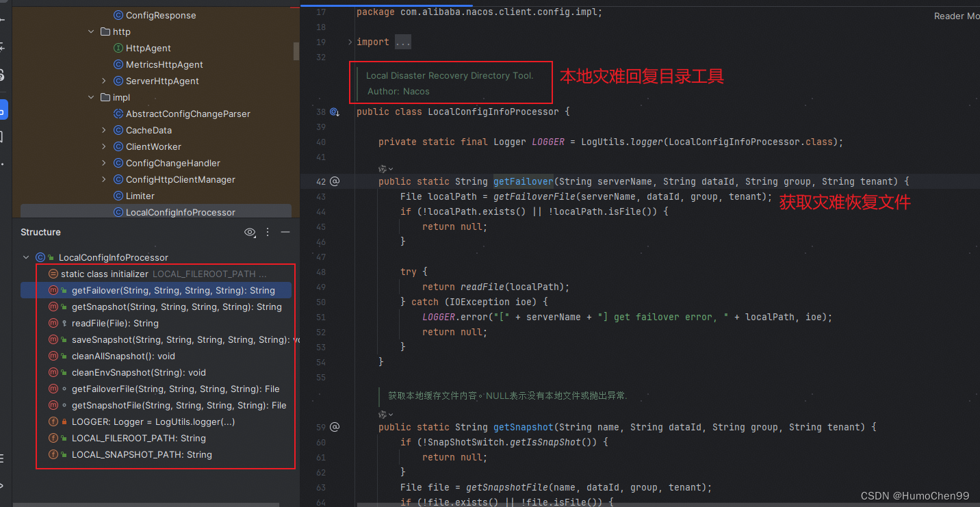The height and width of the screenshot is (507, 980).
Task: Click the cleanAllSnapshot method icon
Action: pyautogui.click(x=53, y=356)
